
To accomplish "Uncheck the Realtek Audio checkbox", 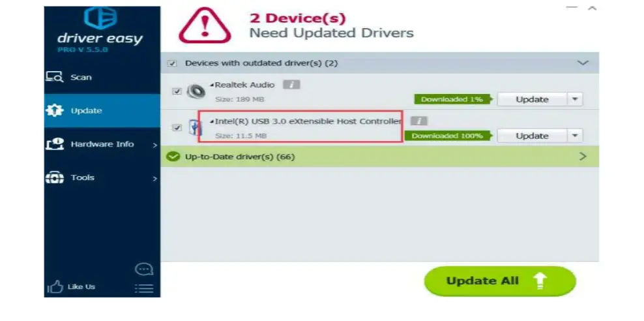I will tap(177, 91).
